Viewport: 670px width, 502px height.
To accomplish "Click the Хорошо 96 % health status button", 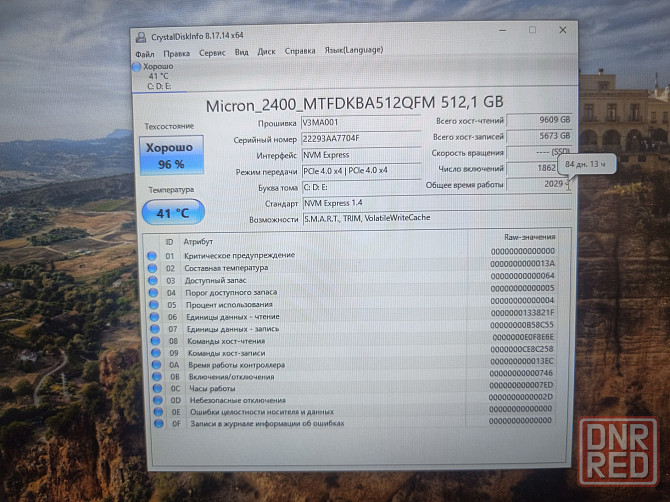I will coord(171,156).
